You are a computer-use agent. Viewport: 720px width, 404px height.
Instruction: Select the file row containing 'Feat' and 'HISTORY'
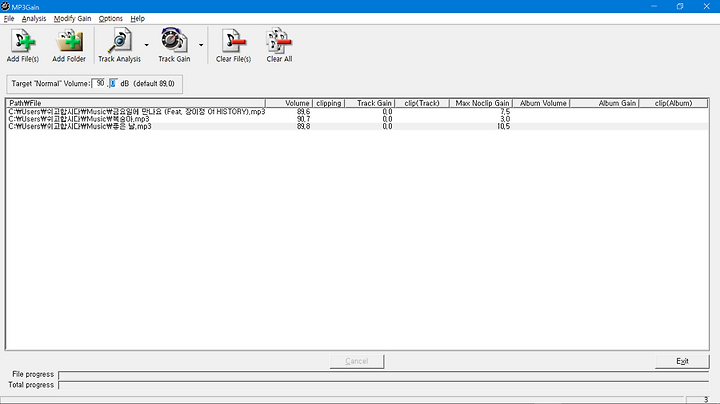[x=357, y=112]
